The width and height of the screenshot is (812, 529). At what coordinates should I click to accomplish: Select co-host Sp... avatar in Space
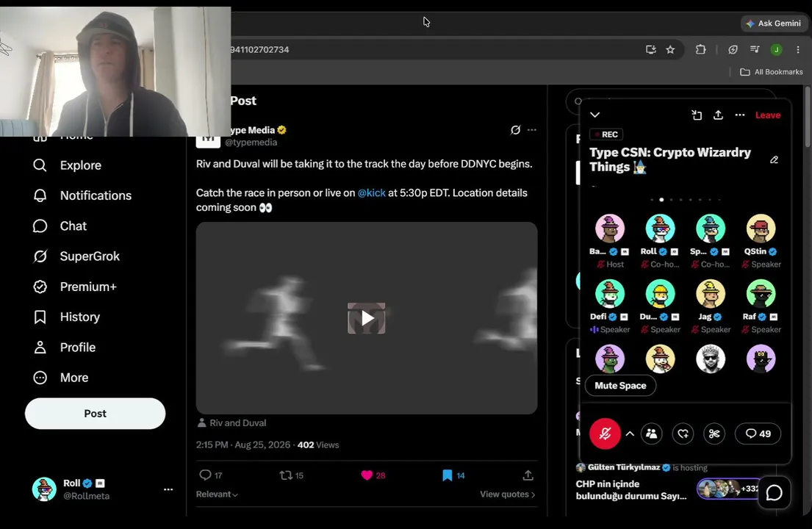click(x=711, y=228)
